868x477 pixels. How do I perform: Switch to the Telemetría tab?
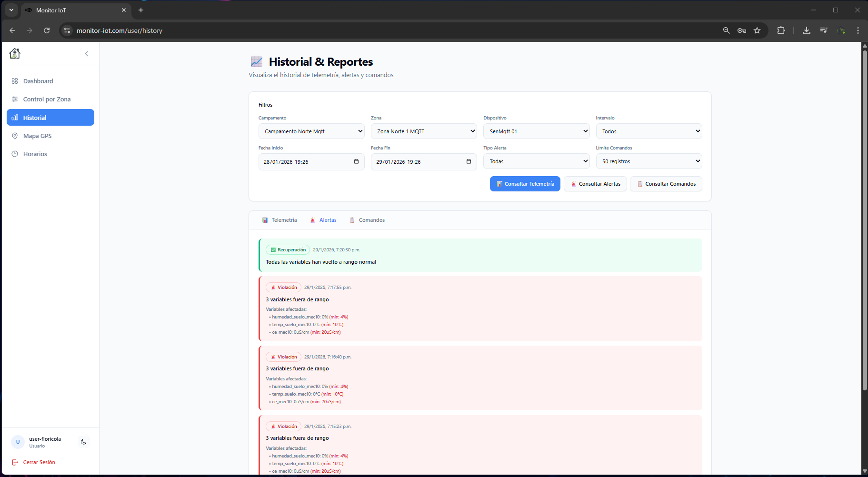point(279,220)
